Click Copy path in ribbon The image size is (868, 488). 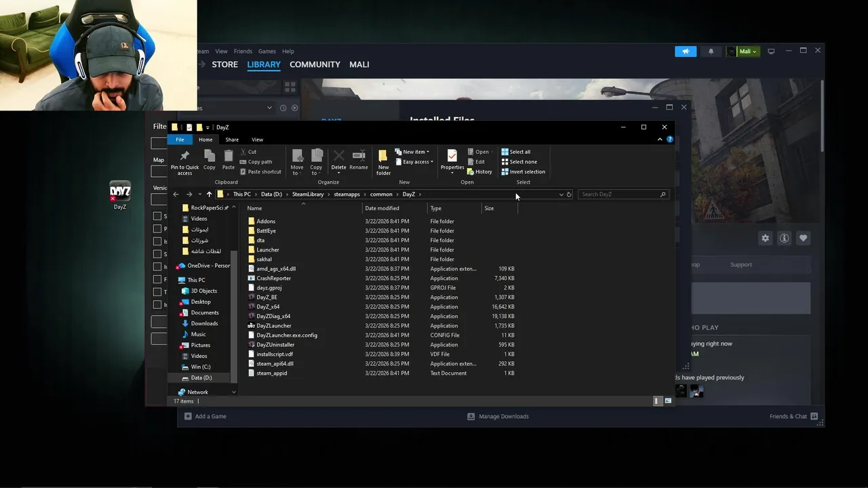(x=256, y=162)
